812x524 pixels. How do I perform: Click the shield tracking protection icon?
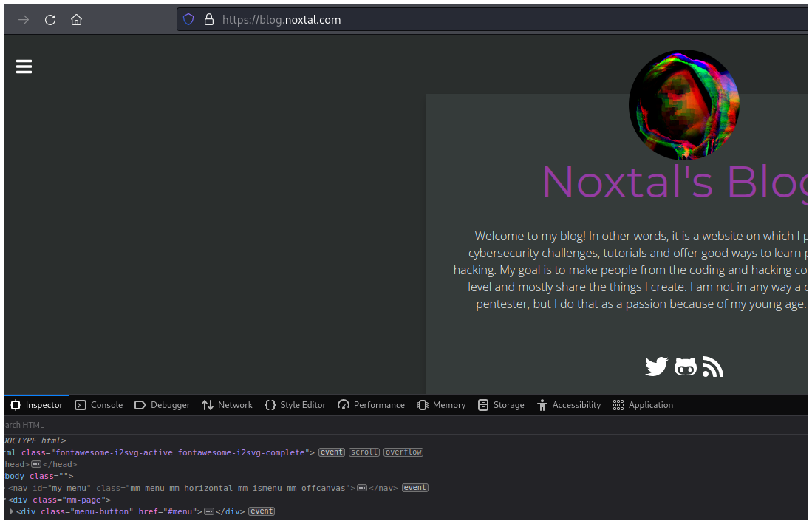[x=188, y=20]
